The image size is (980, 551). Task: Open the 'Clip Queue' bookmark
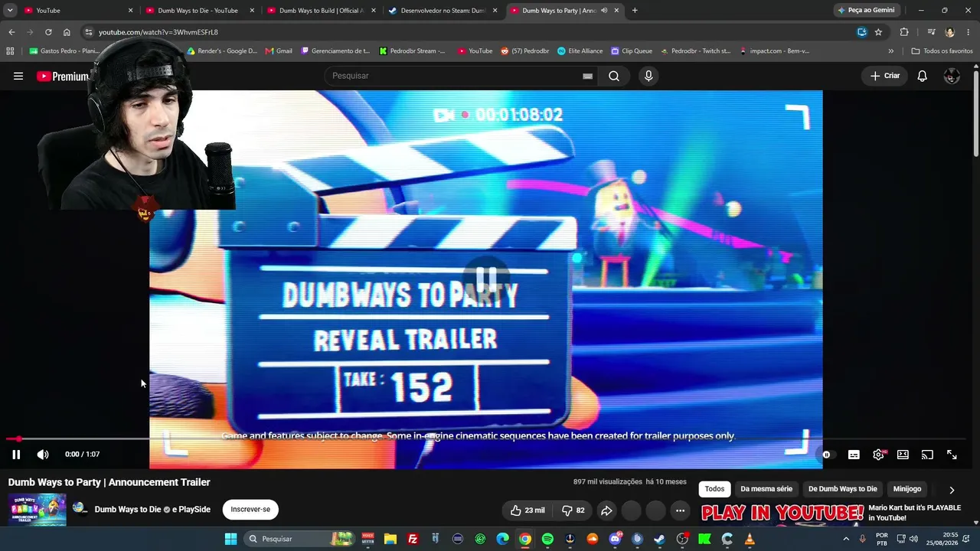pos(632,51)
